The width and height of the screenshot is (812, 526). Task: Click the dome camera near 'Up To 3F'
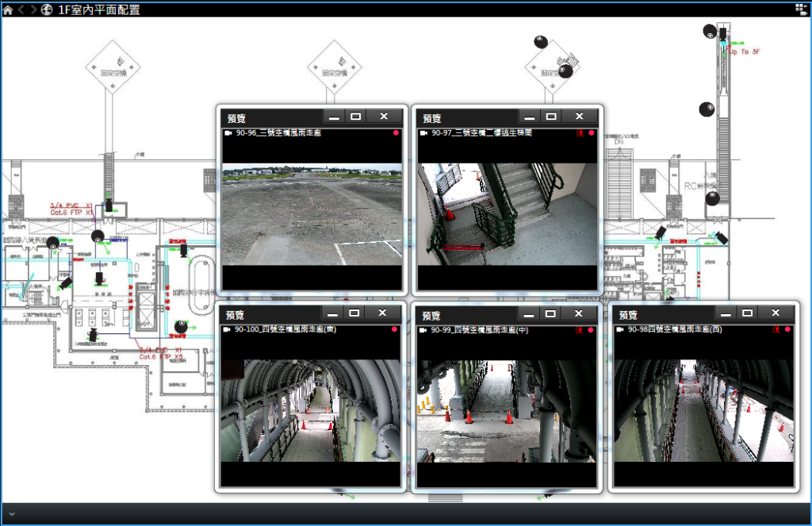coord(710,31)
